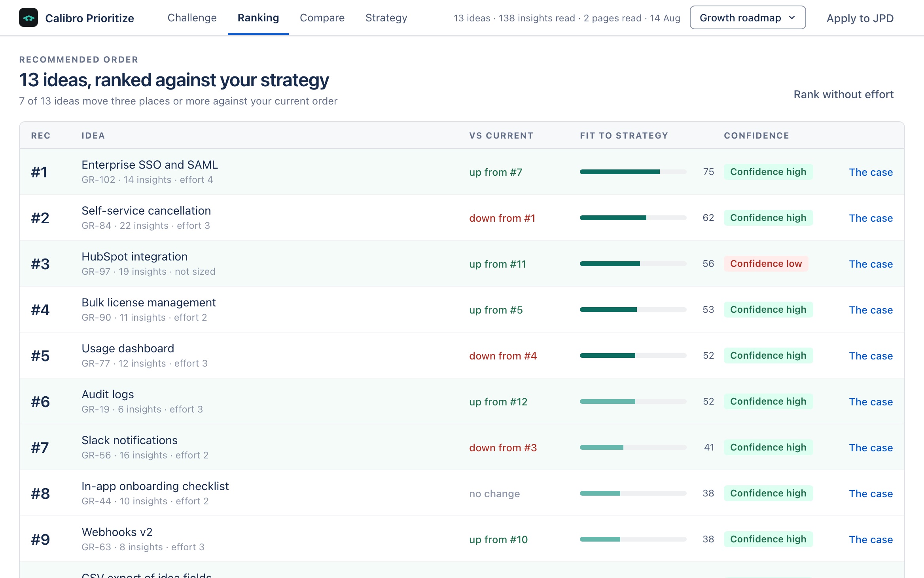Click the Usage dashboard idea title

click(x=128, y=348)
